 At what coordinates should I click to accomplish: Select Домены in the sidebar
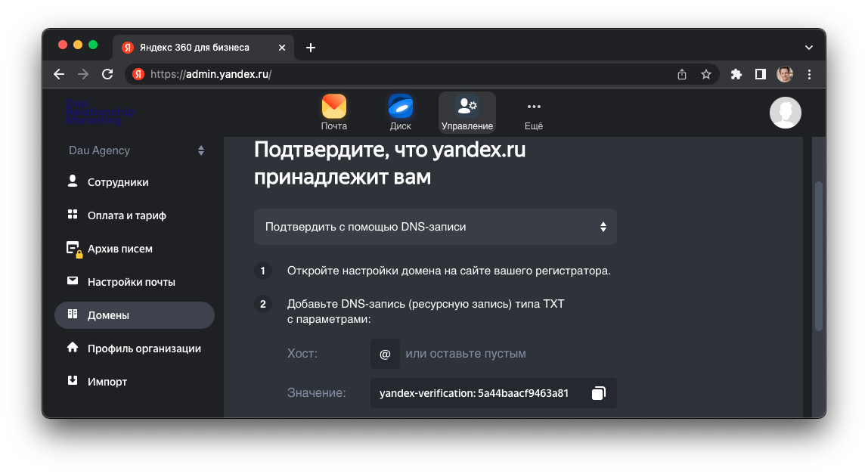tap(135, 315)
